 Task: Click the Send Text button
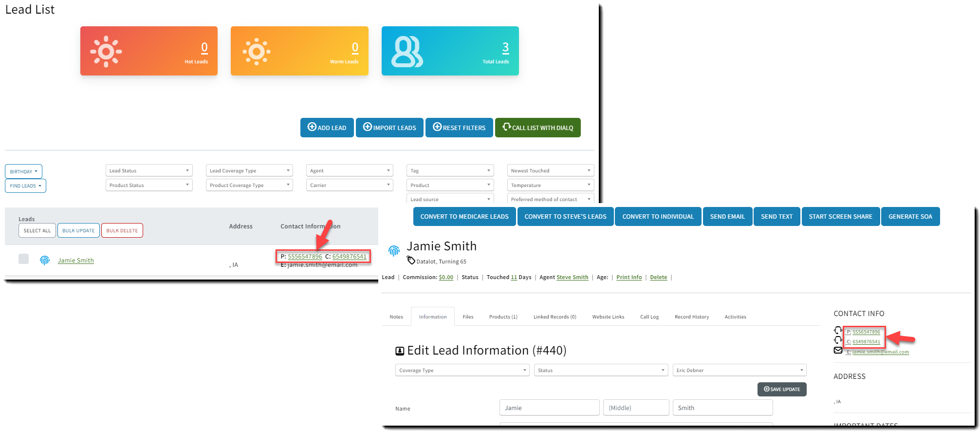click(777, 217)
